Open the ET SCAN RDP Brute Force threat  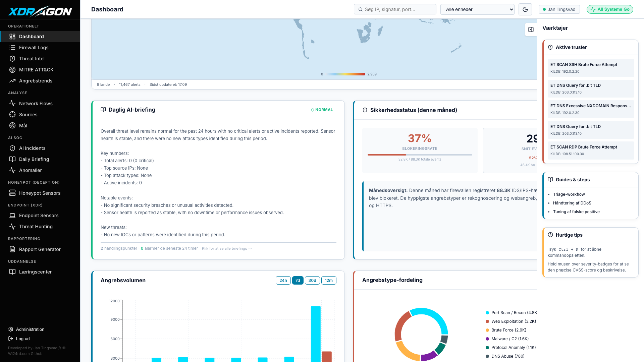591,150
